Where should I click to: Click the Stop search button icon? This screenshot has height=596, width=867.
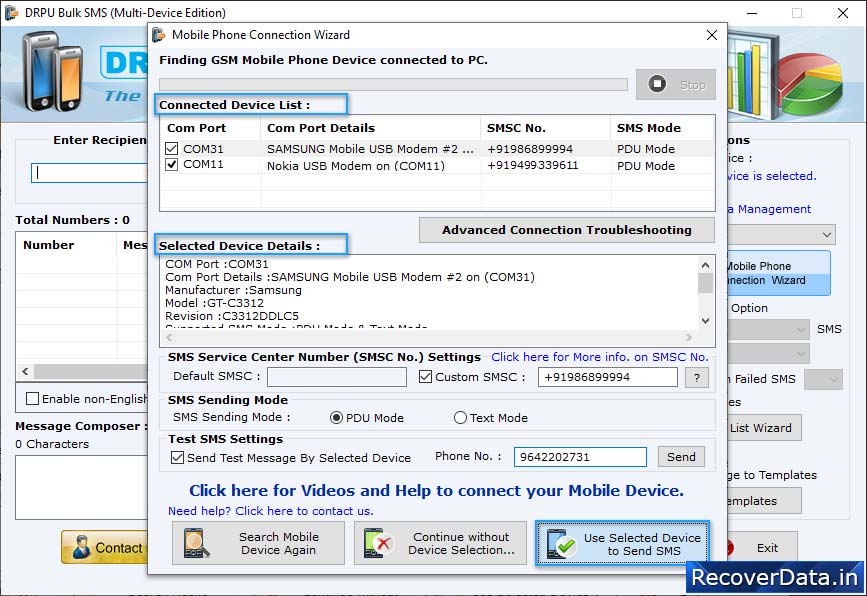pyautogui.click(x=657, y=84)
